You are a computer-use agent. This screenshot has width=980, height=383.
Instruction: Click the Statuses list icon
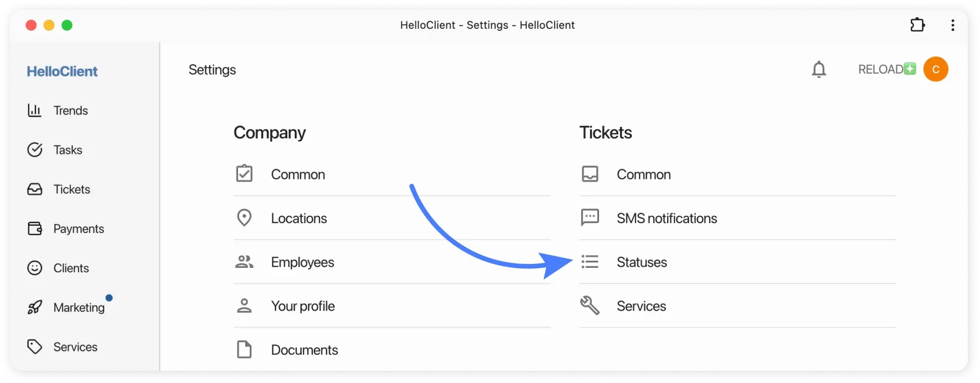(x=590, y=261)
